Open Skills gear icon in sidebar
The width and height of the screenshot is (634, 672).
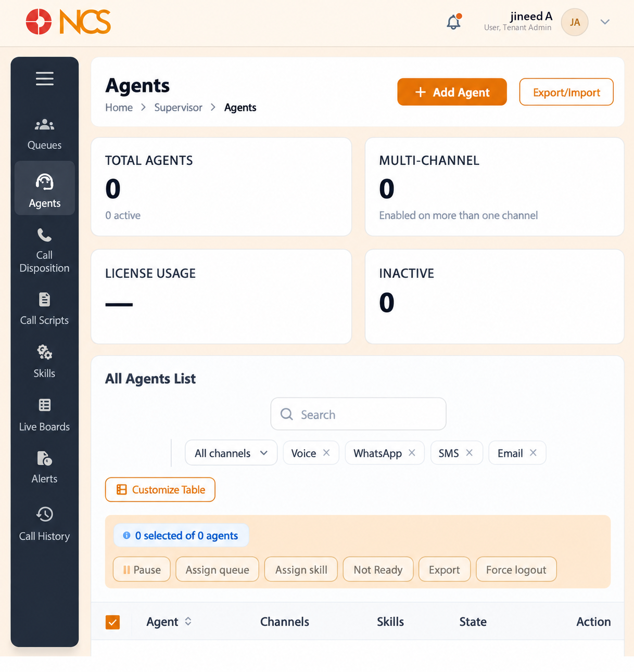click(45, 352)
